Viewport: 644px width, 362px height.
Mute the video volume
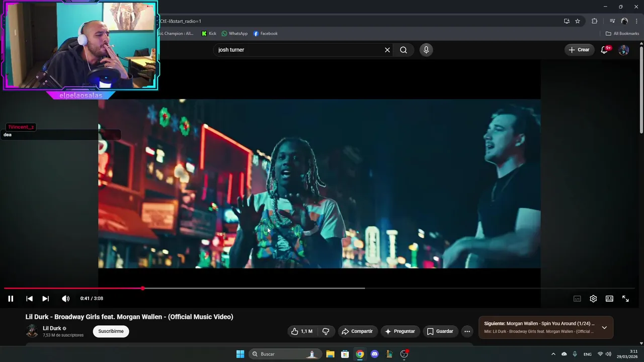[x=65, y=299]
